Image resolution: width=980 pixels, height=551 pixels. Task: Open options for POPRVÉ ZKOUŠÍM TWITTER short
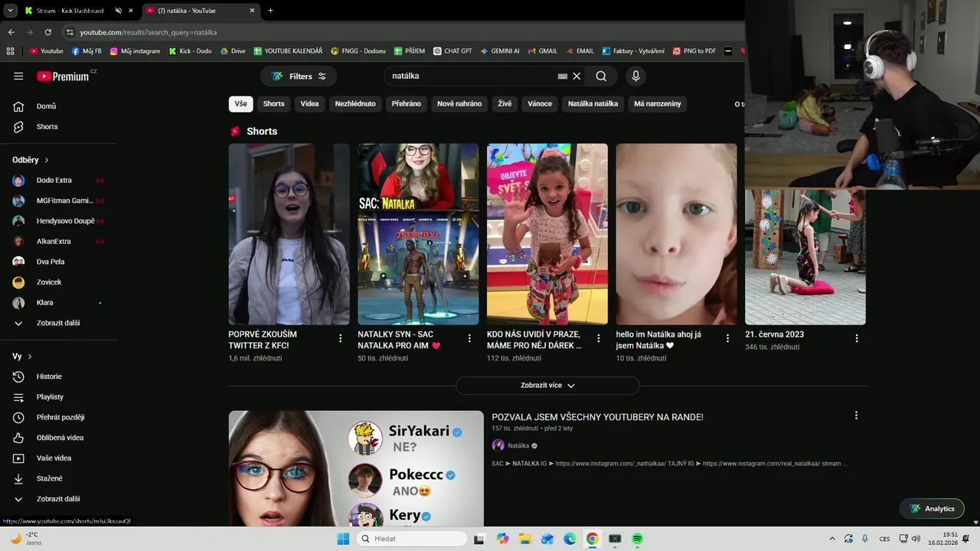coord(341,338)
